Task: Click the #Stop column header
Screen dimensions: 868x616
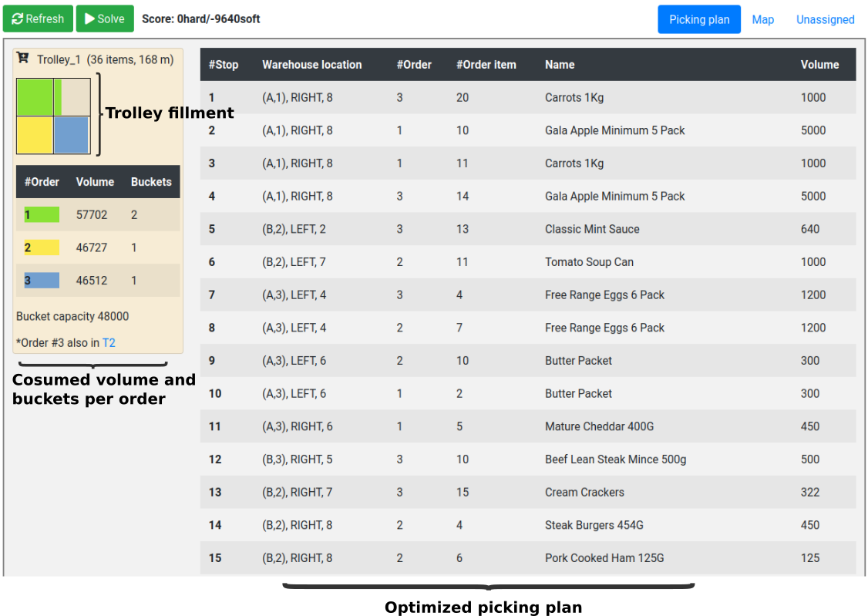Action: pos(224,65)
